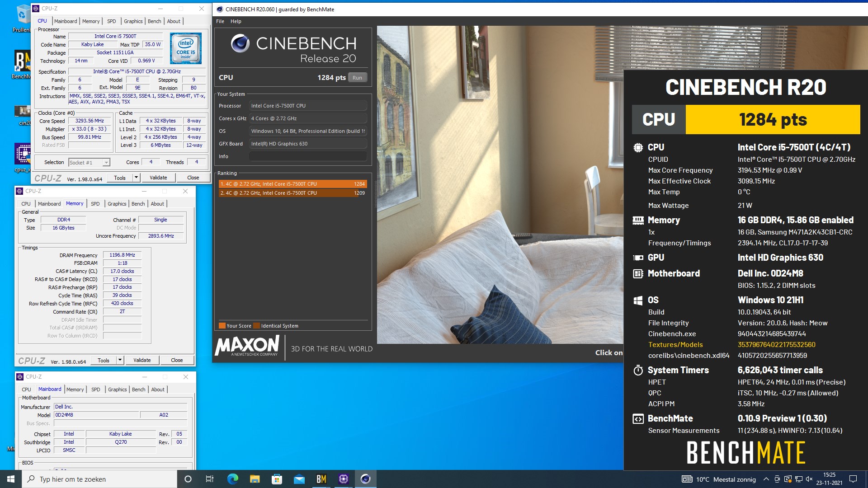Open Graphics tab in Memory CPU-Z window
The width and height of the screenshot is (868, 488).
tap(117, 204)
